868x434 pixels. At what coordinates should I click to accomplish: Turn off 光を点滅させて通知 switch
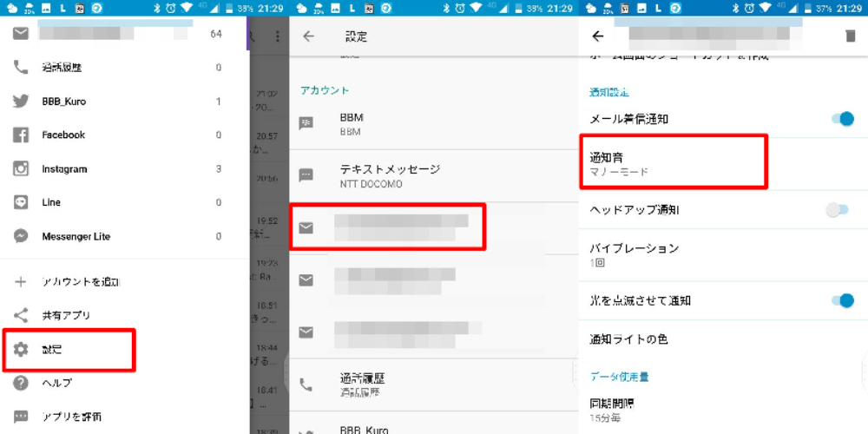840,300
